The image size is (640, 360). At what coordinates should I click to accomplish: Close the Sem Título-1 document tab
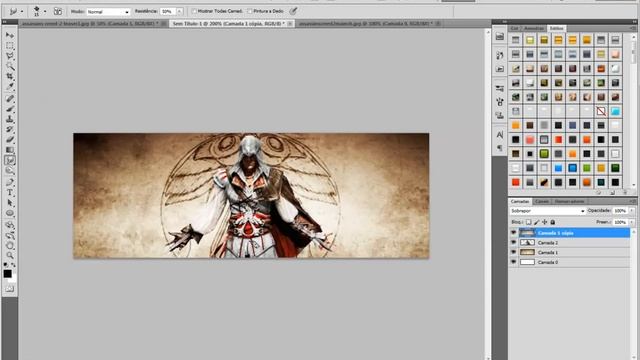[289, 24]
